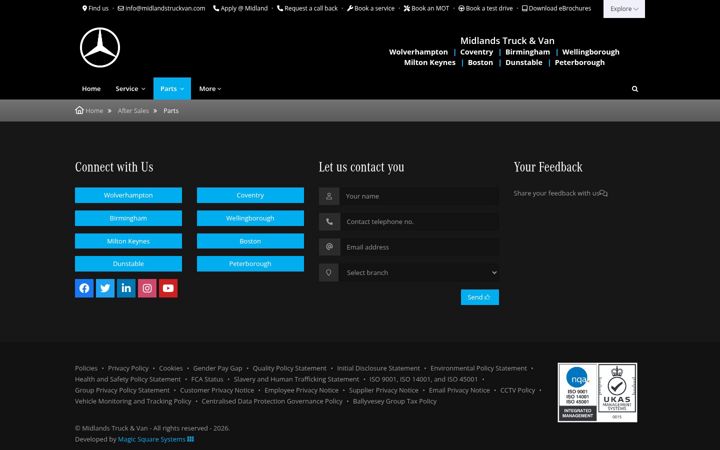Click Book a test drive link
The width and height of the screenshot is (720, 450).
(x=485, y=8)
